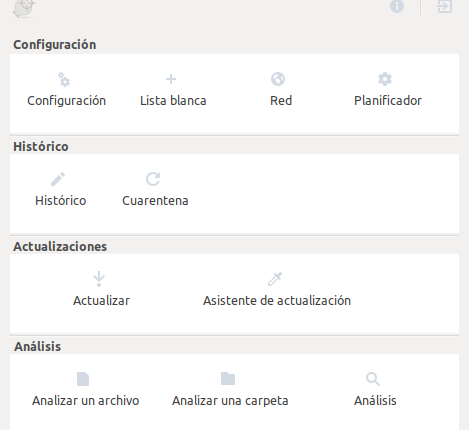Click the info icon in the header
Viewport: 469px width, 430px height.
(x=397, y=6)
